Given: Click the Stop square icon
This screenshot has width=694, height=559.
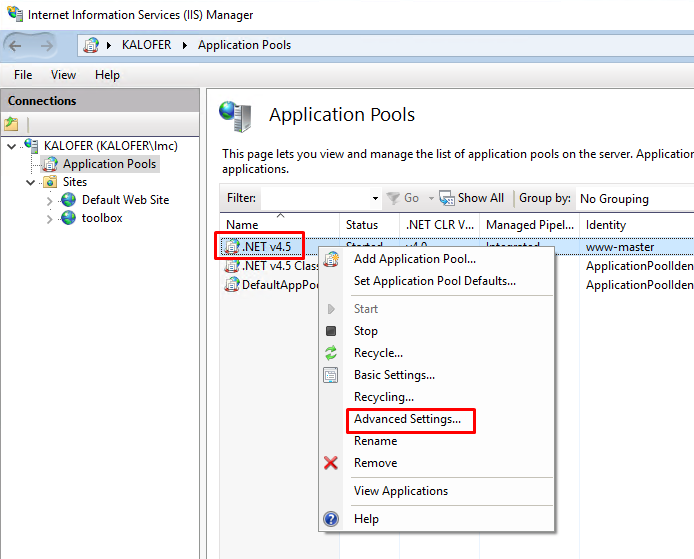Looking at the screenshot, I should click(x=331, y=331).
